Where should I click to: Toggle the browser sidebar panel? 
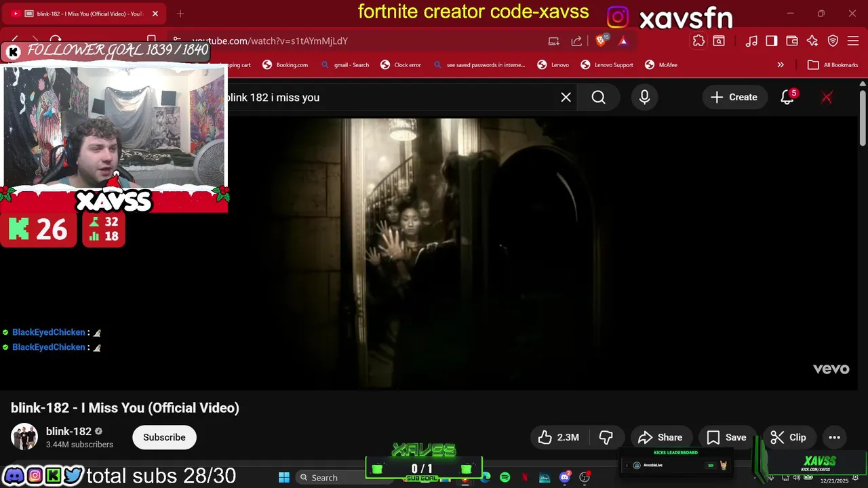coord(772,41)
